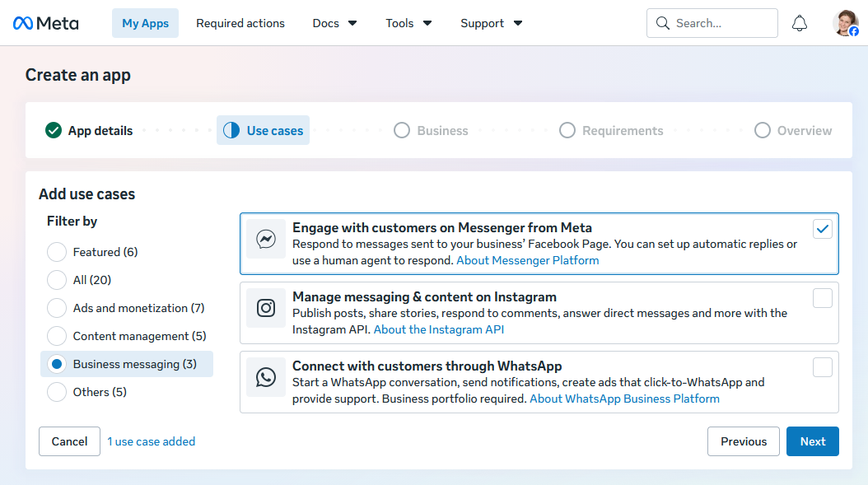Click the Connect with customers through WhatsApp title

[427, 366]
